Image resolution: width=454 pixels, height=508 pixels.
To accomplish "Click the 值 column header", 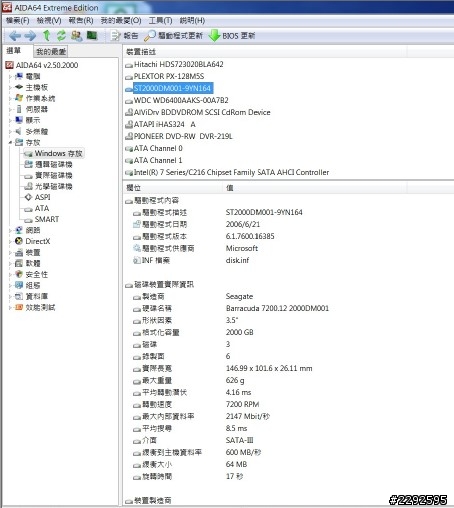I will pyautogui.click(x=314, y=188).
